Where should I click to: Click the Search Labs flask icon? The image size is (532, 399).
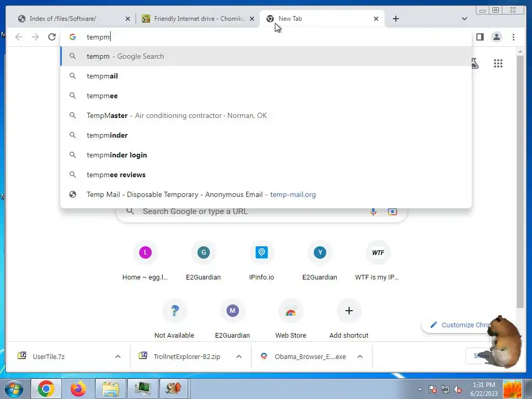(475, 63)
